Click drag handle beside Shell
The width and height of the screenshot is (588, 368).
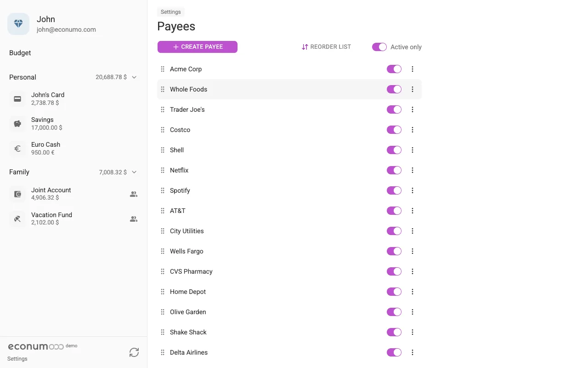click(x=163, y=150)
